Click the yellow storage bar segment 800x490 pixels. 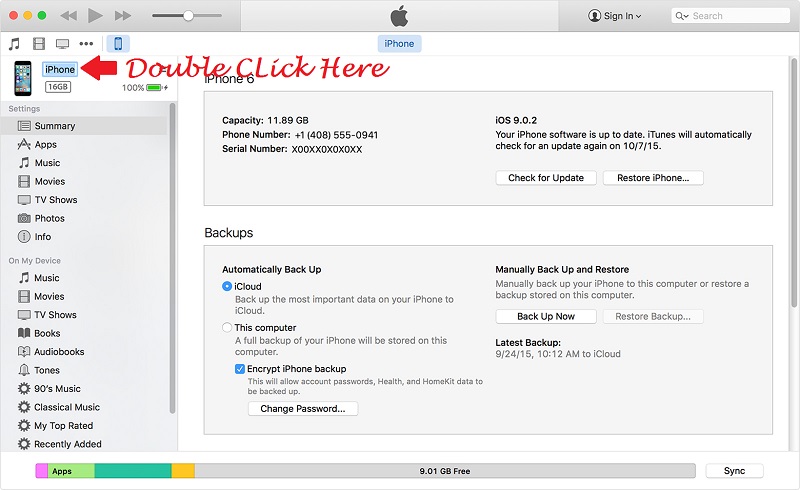pos(183,471)
